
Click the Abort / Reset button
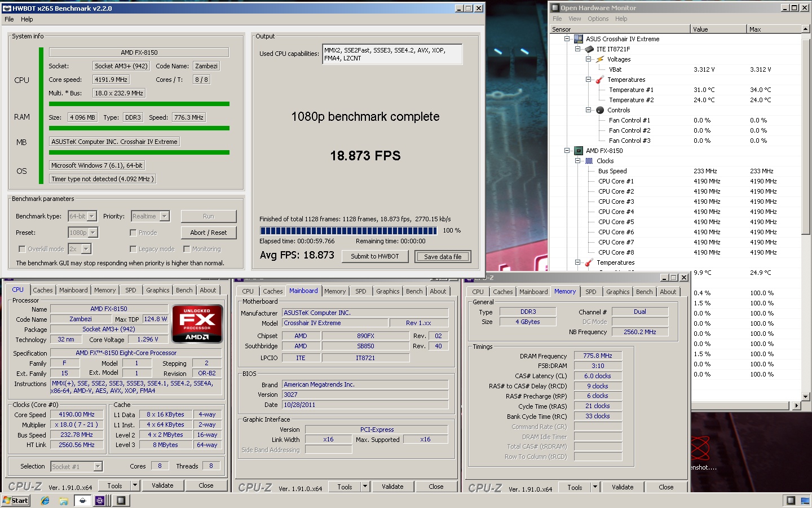click(x=209, y=233)
